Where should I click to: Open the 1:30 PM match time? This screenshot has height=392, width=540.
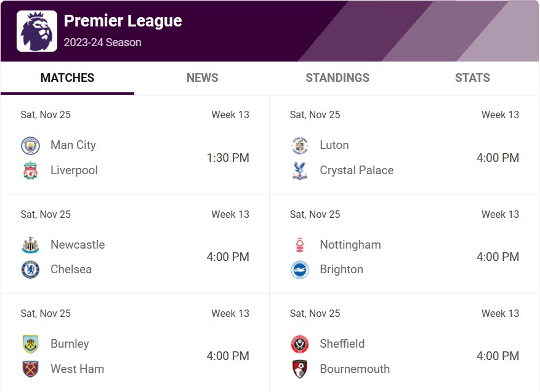pyautogui.click(x=228, y=158)
